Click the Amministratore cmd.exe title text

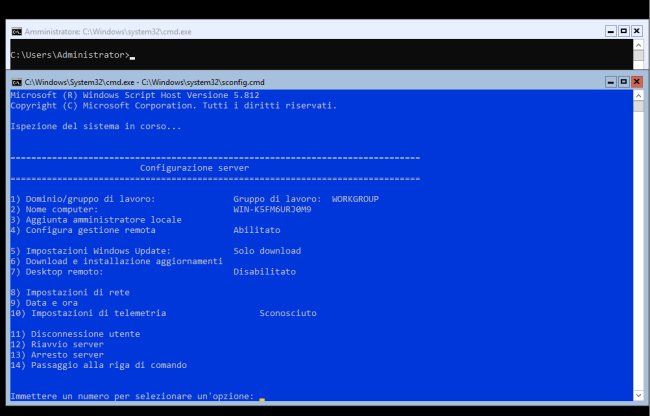click(108, 31)
